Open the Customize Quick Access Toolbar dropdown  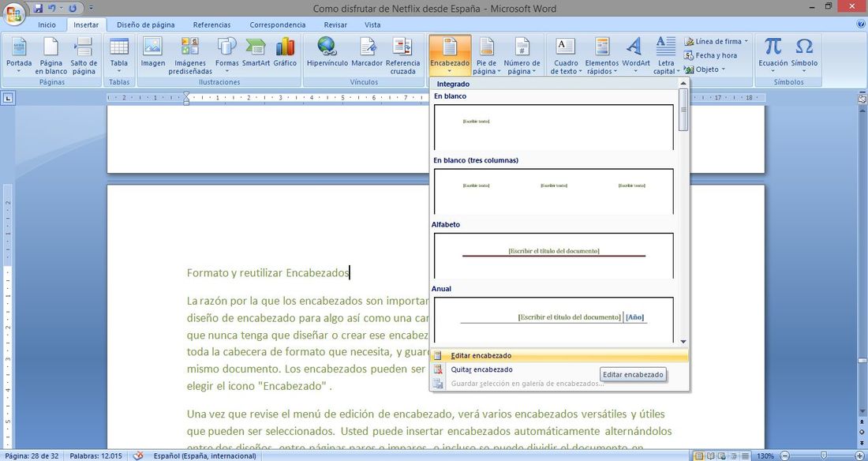pos(91,9)
